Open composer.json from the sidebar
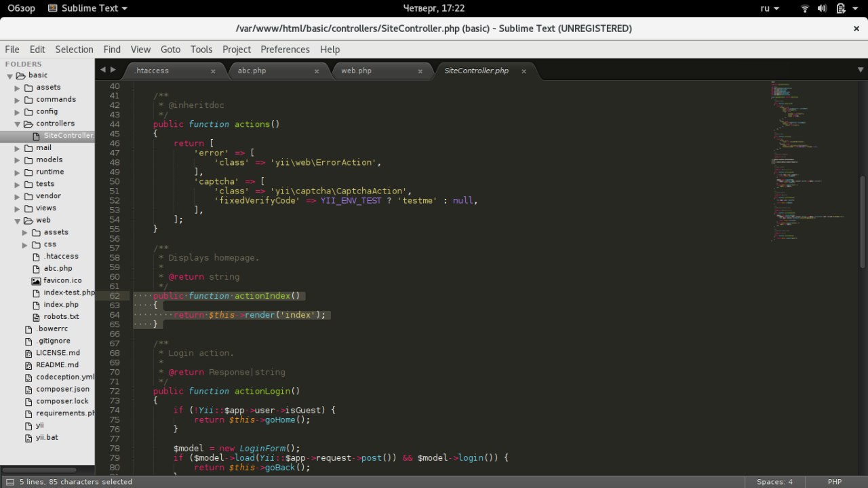Image resolution: width=868 pixels, height=488 pixels. tap(62, 389)
